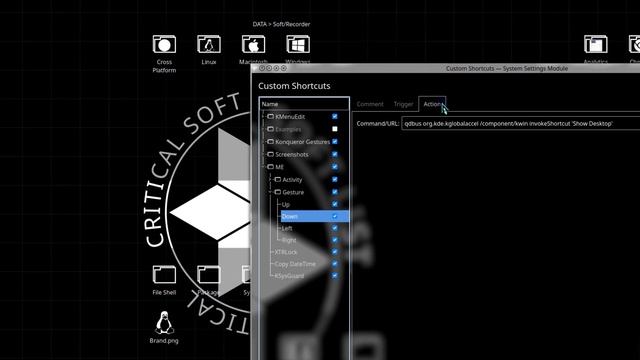Open the Macintosh desktop folder
The width and height of the screenshot is (640, 360).
pos(253,44)
